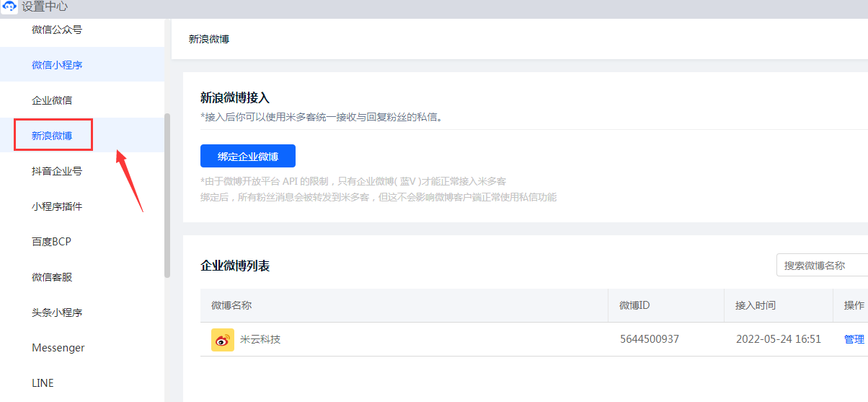Click the 新浪微博接入 section heading
The width and height of the screenshot is (868, 402).
click(x=235, y=98)
